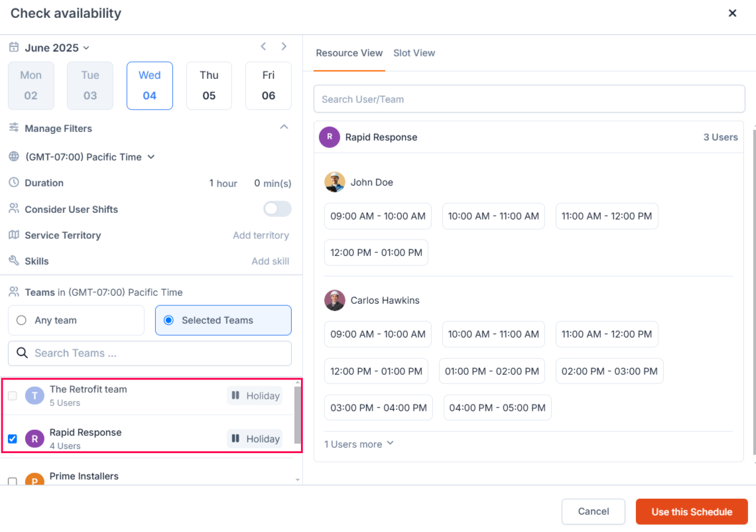This screenshot has width=756, height=532.
Task: Close the Check availability dialog
Action: (x=732, y=13)
